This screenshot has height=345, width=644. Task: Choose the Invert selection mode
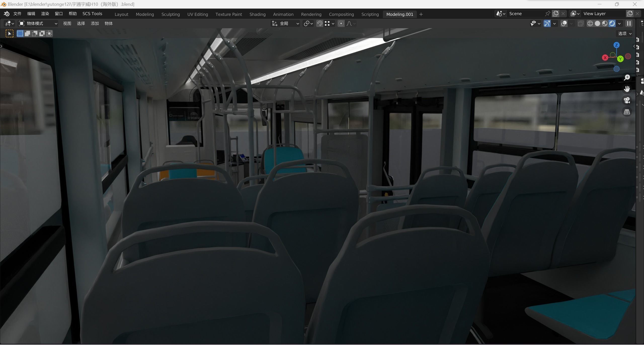42,33
